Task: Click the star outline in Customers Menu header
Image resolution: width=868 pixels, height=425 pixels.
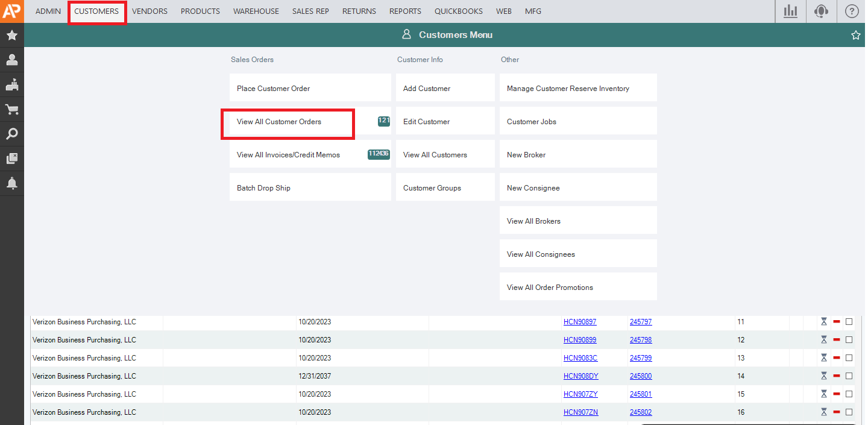Action: [855, 36]
